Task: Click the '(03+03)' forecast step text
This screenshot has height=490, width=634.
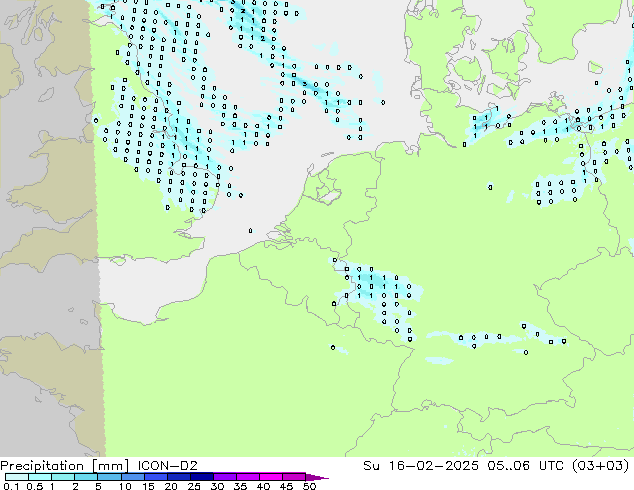Action: 601,466
